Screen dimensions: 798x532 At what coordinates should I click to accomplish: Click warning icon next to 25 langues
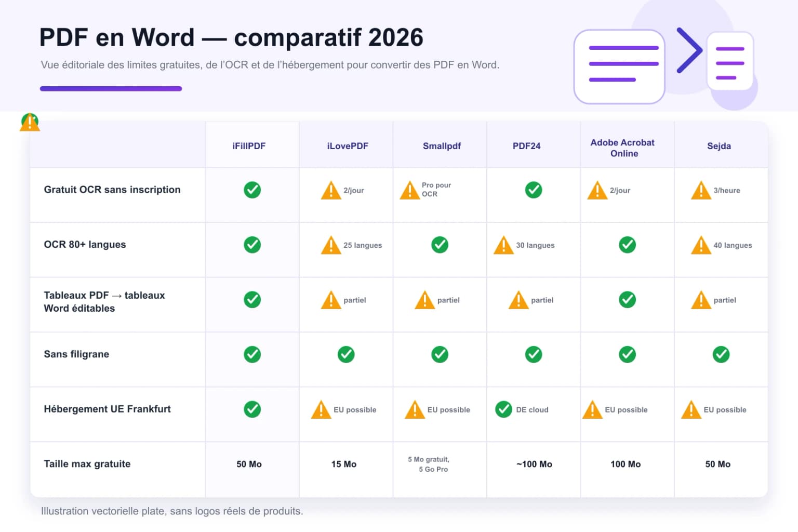331,245
